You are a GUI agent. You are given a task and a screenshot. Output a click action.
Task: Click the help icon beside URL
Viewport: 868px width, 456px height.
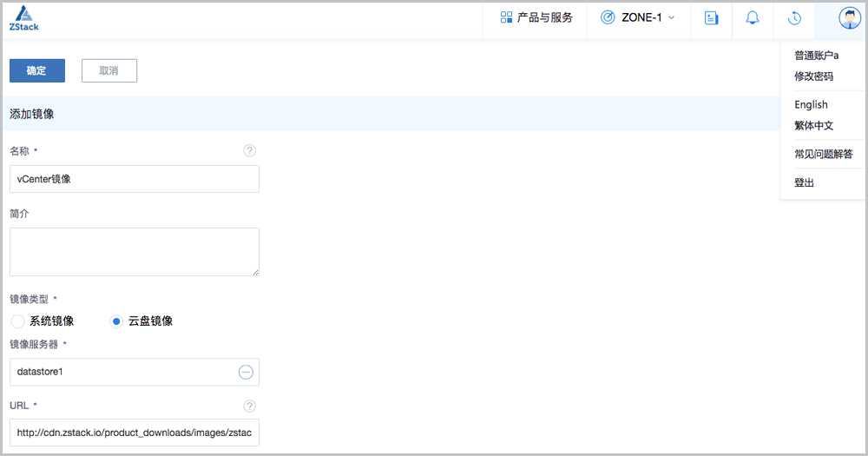[x=250, y=406]
